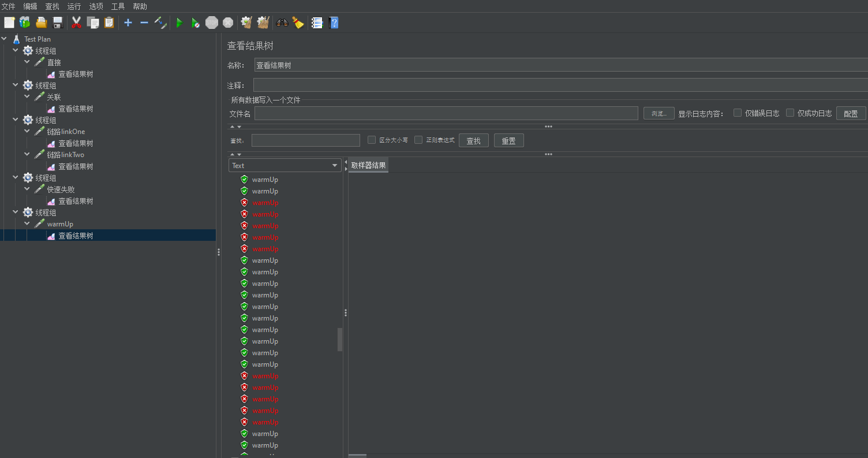Click the Templates icon in toolbar
Viewport: 868px width, 458px height.
click(x=25, y=23)
